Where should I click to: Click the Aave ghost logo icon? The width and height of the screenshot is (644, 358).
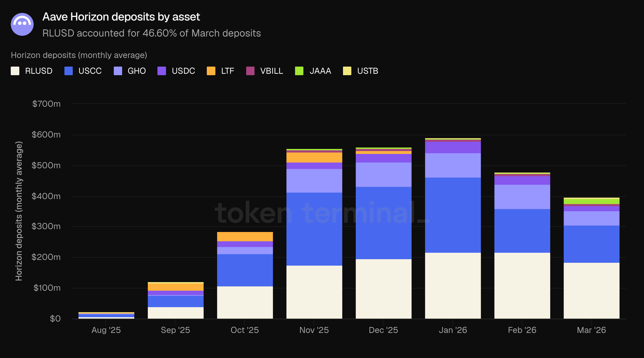[22, 24]
